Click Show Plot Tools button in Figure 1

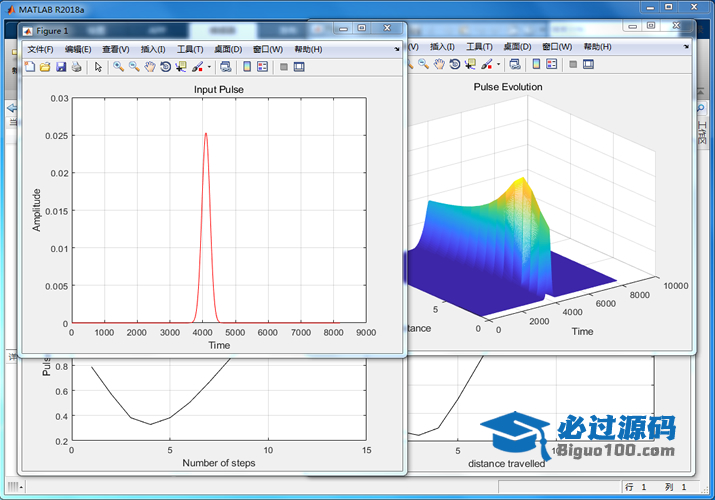[x=299, y=67]
